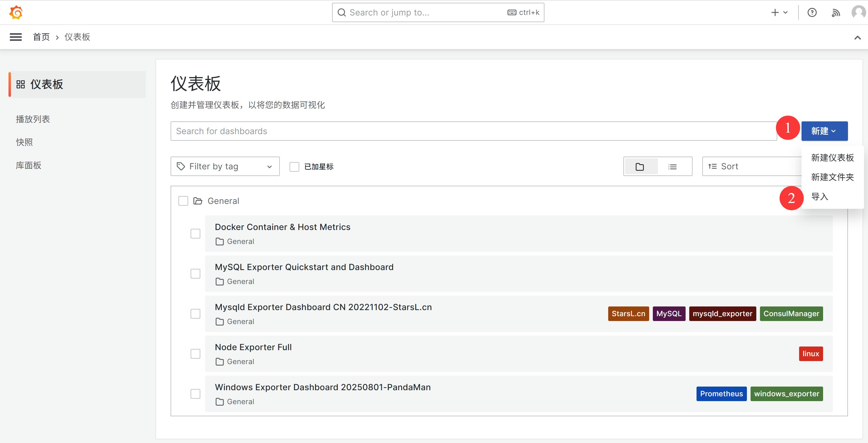Click the dashboards grid icon in sidebar
This screenshot has height=443, width=868.
(21, 84)
